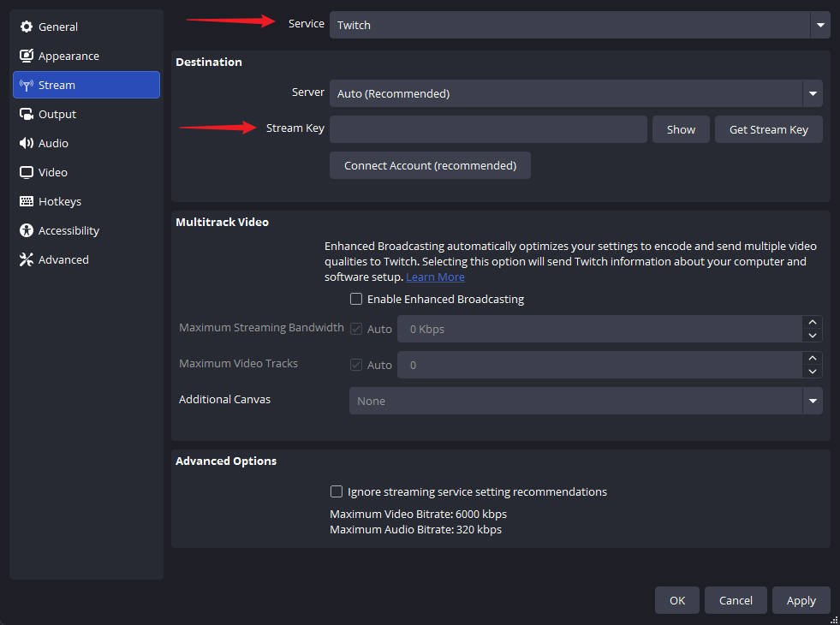
Task: Click Connect Account (recommended)
Action: click(x=430, y=165)
